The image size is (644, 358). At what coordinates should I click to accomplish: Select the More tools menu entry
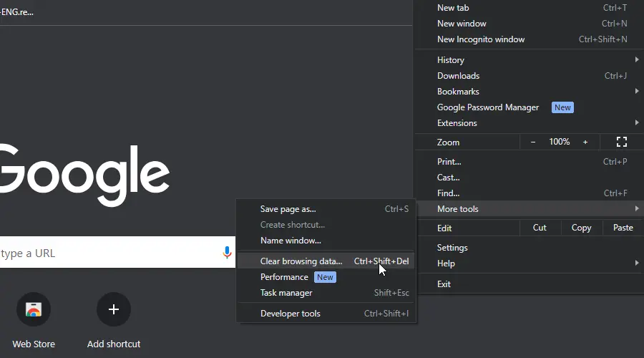click(530, 209)
